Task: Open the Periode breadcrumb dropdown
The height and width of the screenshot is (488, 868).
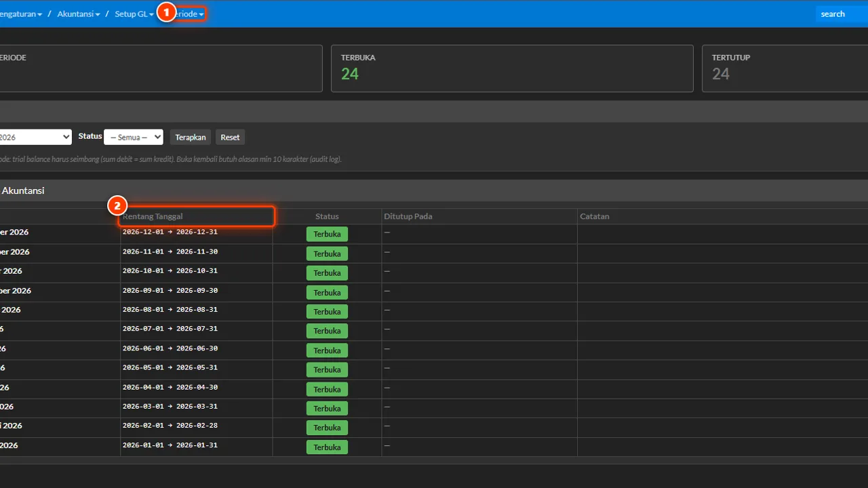Action: 187,14
